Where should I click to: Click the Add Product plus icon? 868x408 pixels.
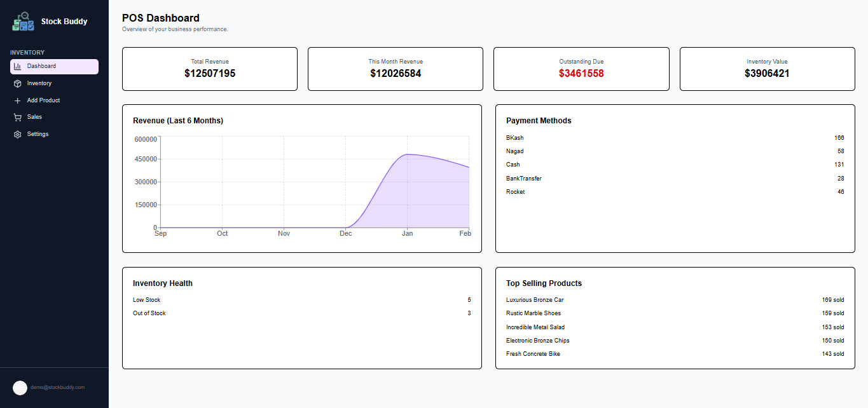pyautogui.click(x=18, y=100)
